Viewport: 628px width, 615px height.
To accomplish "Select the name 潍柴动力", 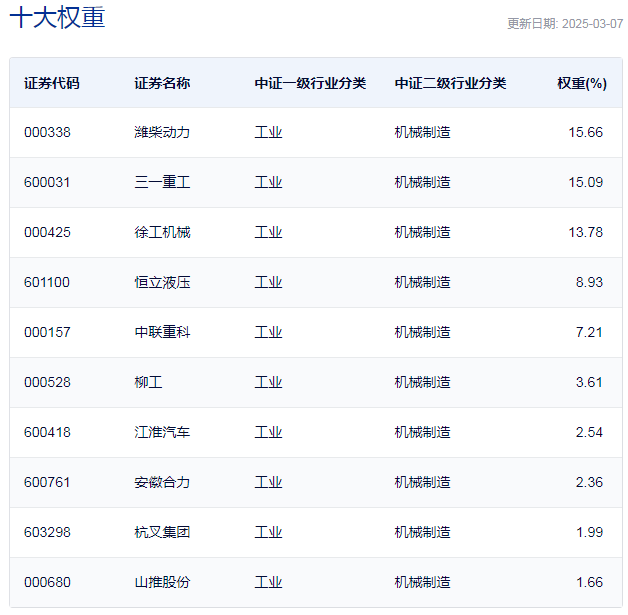I will click(162, 133).
